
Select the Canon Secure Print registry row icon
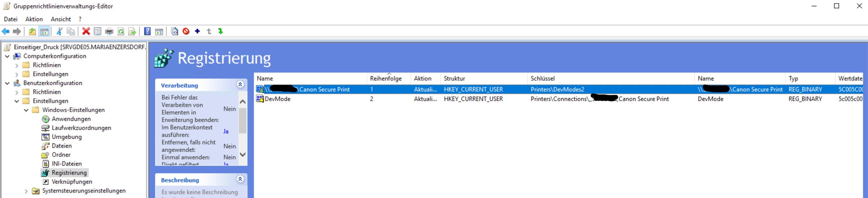(x=260, y=89)
